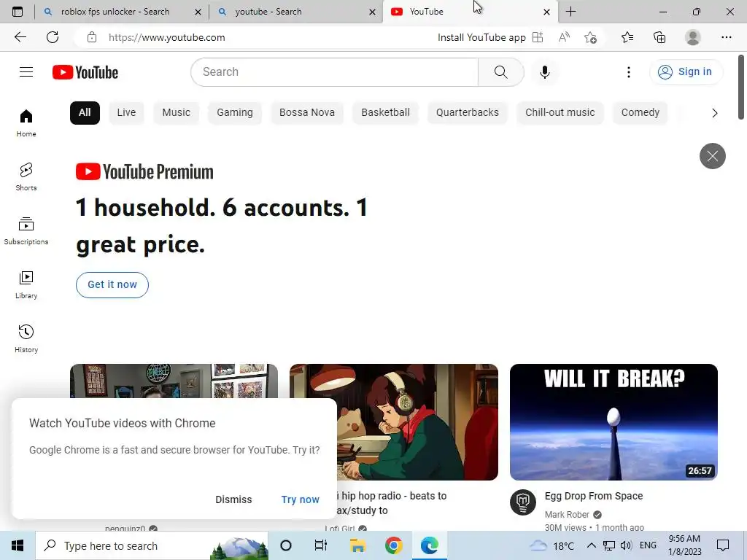This screenshot has width=747, height=560.
Task: Select the Gaming filter chip
Action: (235, 113)
